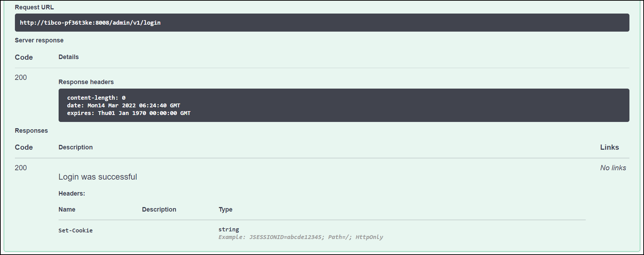
Task: Select the Response headers label
Action: 86,82
